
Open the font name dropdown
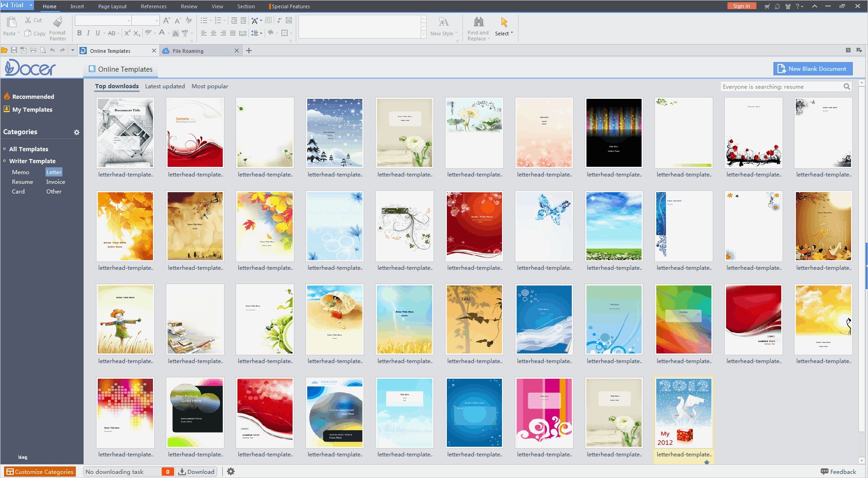(129, 21)
